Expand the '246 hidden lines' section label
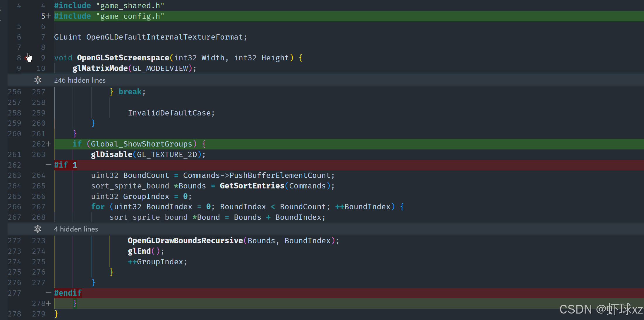This screenshot has height=320, width=644. [x=80, y=80]
